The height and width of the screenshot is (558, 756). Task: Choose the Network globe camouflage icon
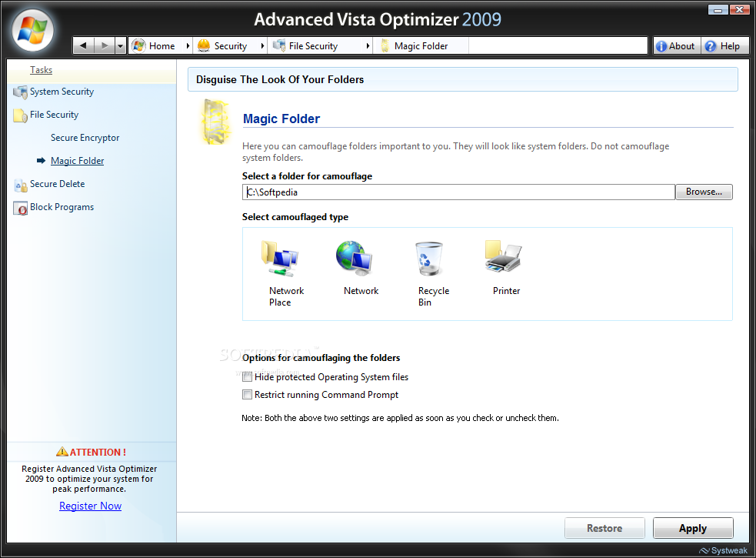[x=354, y=259]
